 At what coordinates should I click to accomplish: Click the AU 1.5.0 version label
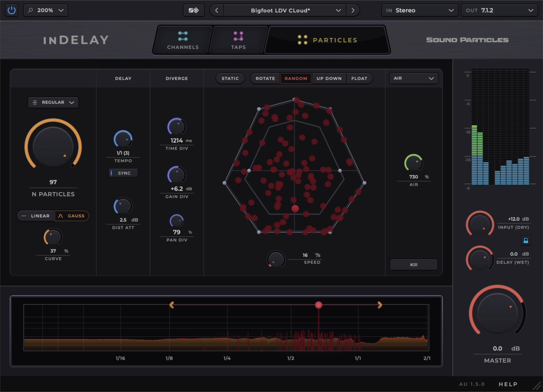472,384
